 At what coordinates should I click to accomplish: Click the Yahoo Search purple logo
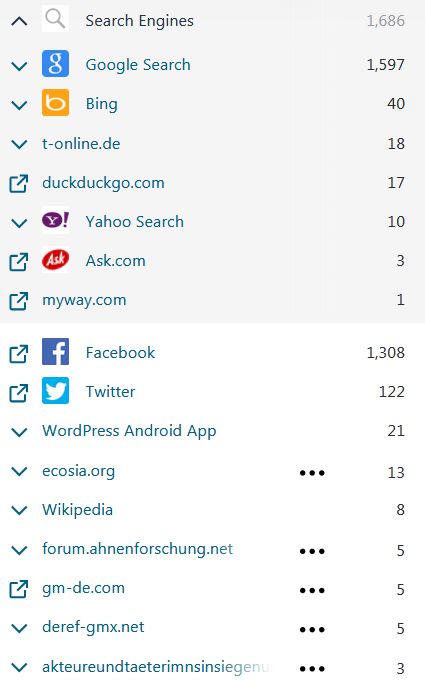pos(55,220)
